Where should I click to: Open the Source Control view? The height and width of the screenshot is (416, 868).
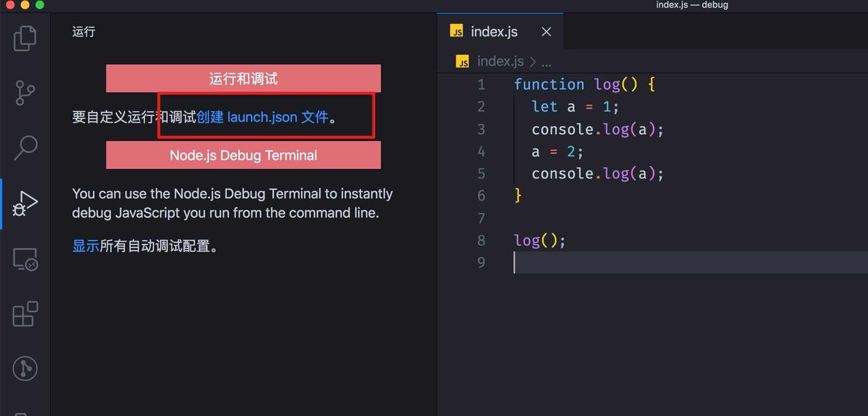[x=25, y=93]
